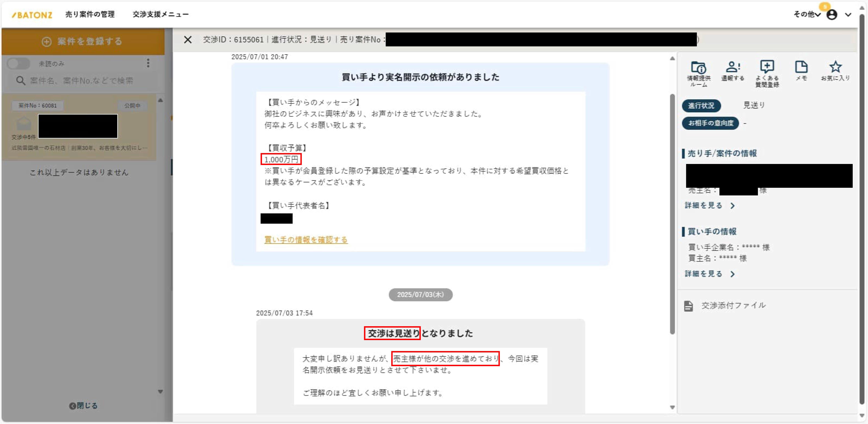Open よくある質問登録 icon
Image resolution: width=868 pixels, height=424 pixels.
767,74
